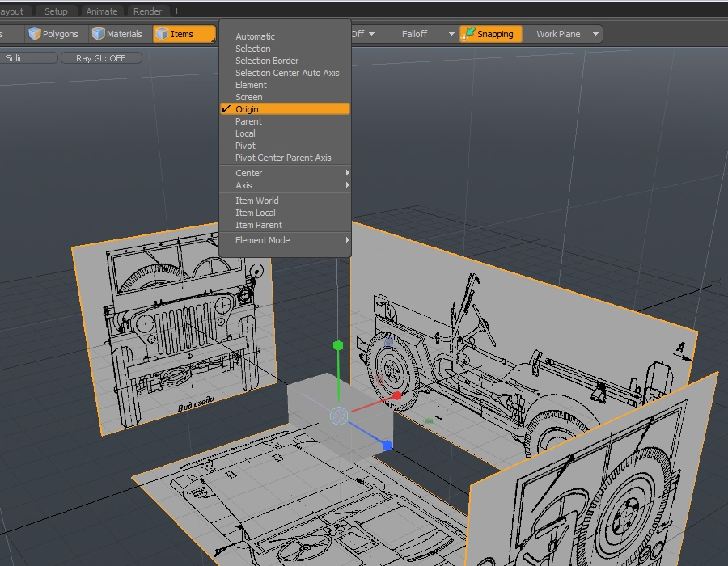The image size is (728, 566).
Task: Choose Item Parent menu entry
Action: coord(285,225)
